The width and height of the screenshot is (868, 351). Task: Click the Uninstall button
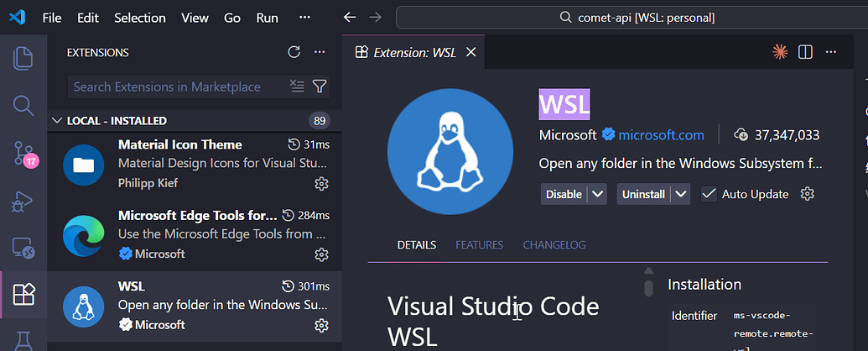pyautogui.click(x=644, y=194)
